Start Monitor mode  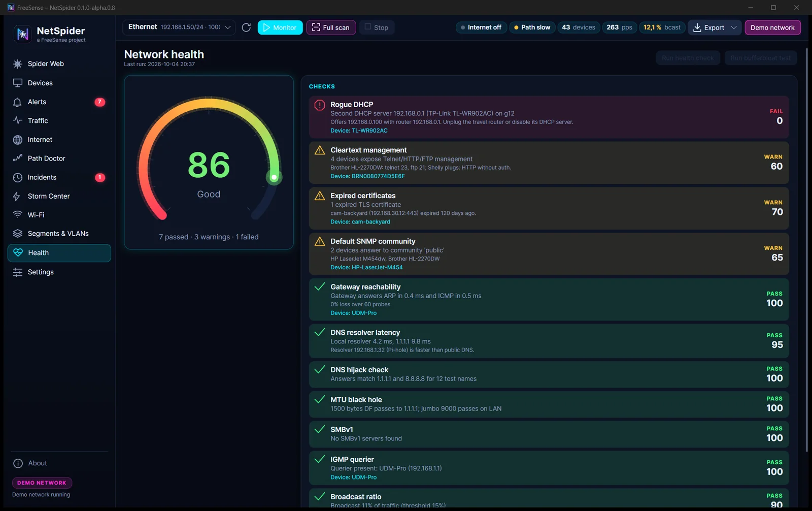tap(280, 27)
